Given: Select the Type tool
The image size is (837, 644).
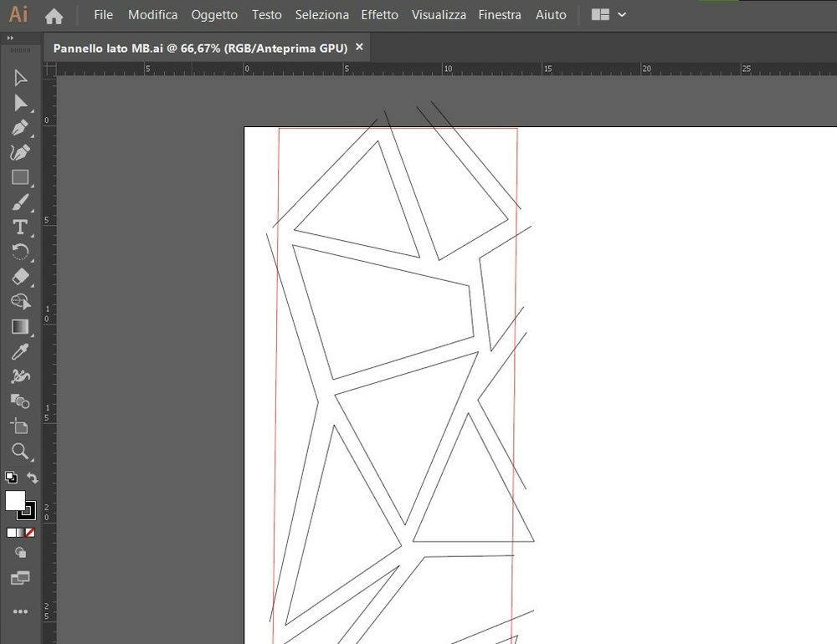Looking at the screenshot, I should click(x=20, y=227).
